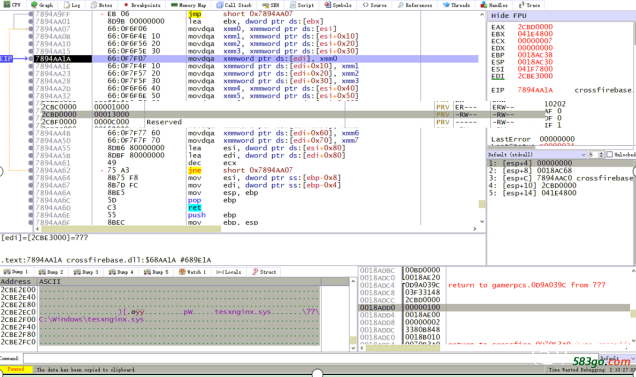Toggle breakpoint dot at address 7894AA1E
The width and height of the screenshot is (636, 377).
[31, 66]
